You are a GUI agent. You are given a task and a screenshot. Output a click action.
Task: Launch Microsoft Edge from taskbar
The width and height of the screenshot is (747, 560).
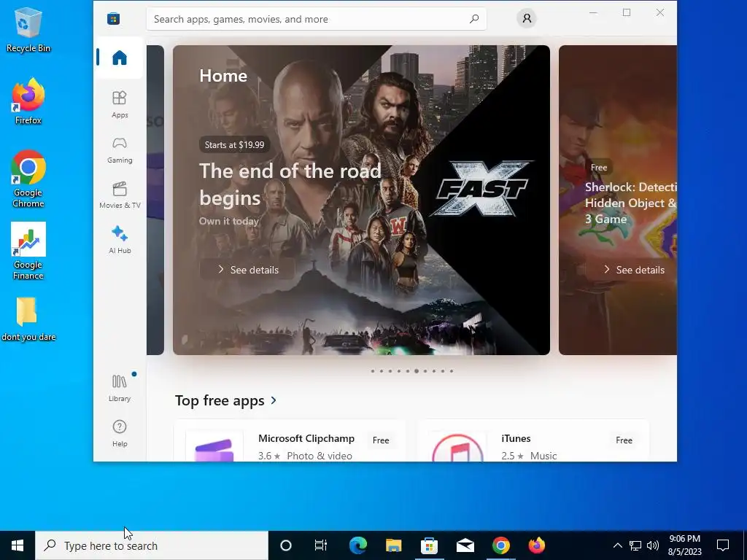point(357,545)
